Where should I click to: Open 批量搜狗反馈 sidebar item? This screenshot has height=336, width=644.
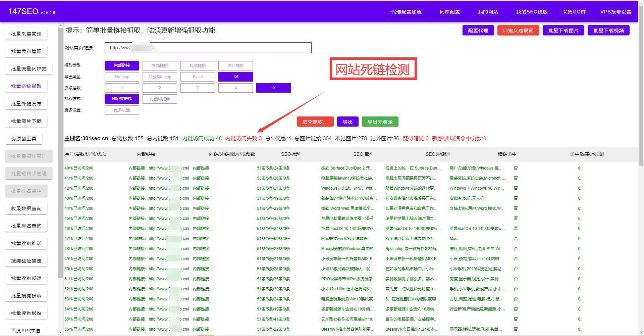click(26, 278)
